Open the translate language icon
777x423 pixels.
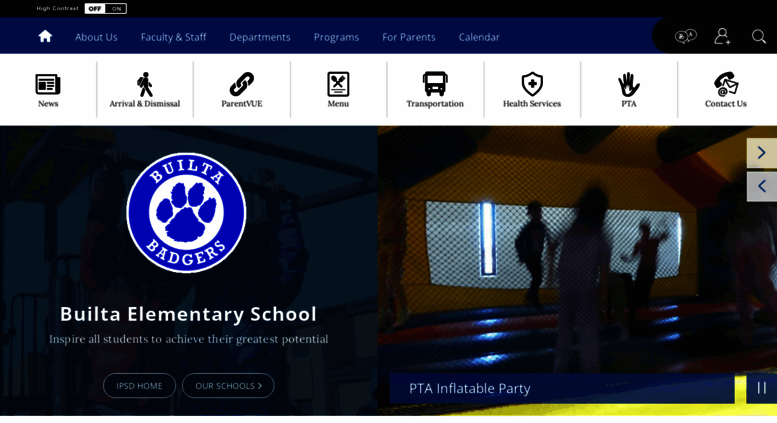pos(686,37)
